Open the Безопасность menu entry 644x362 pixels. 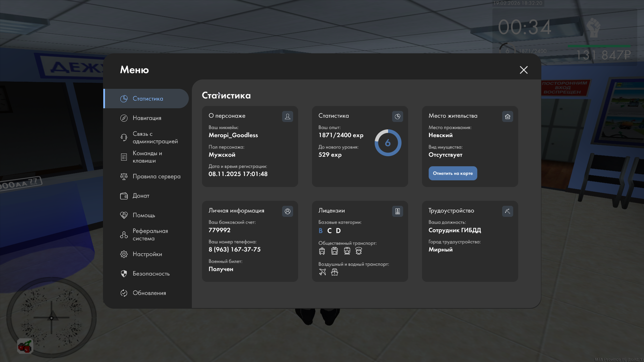(151, 274)
